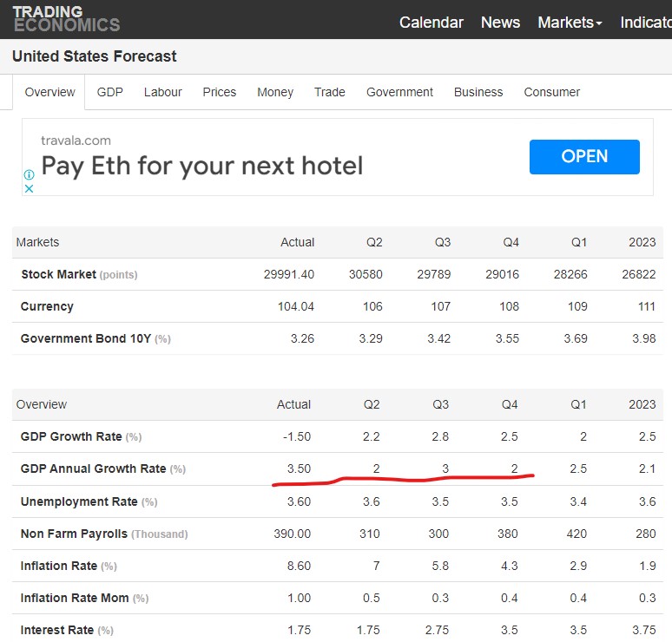Screen dimensions: 672x642
Task: Open the Government Bond 10Y link
Action: pyautogui.click(x=86, y=338)
